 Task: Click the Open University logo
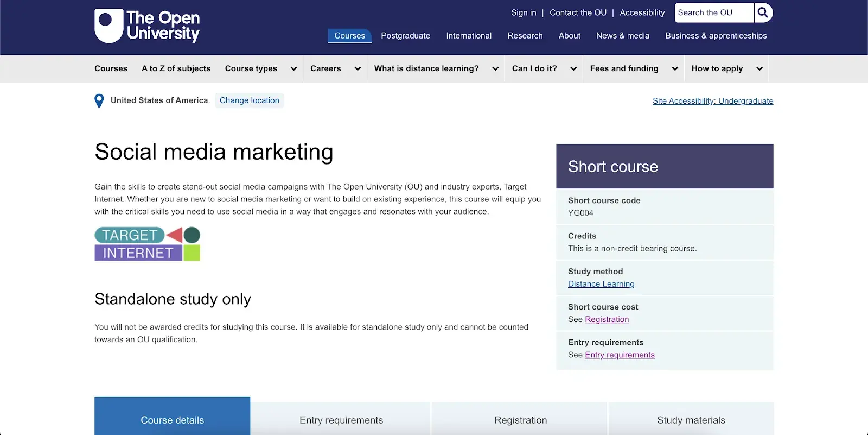point(147,26)
